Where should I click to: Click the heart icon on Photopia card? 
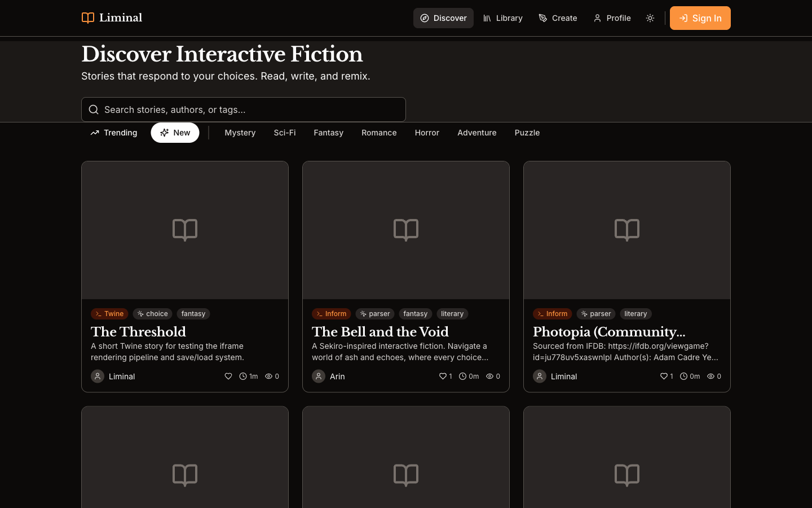pyautogui.click(x=664, y=376)
